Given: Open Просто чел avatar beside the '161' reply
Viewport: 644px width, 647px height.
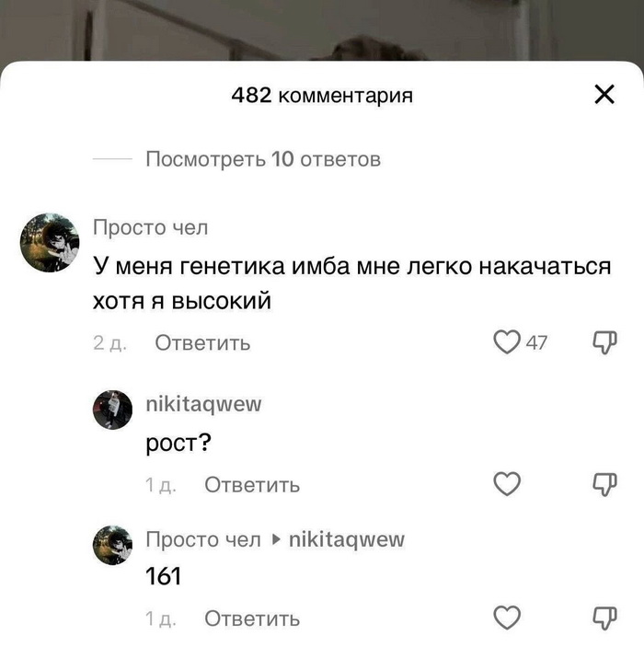Looking at the screenshot, I should point(112,545).
